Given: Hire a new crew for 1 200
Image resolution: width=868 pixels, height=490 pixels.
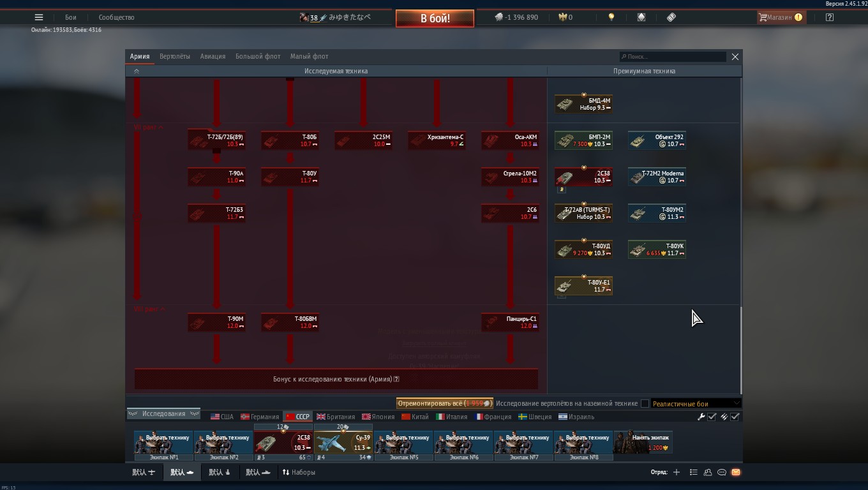Looking at the screenshot, I should [x=643, y=442].
